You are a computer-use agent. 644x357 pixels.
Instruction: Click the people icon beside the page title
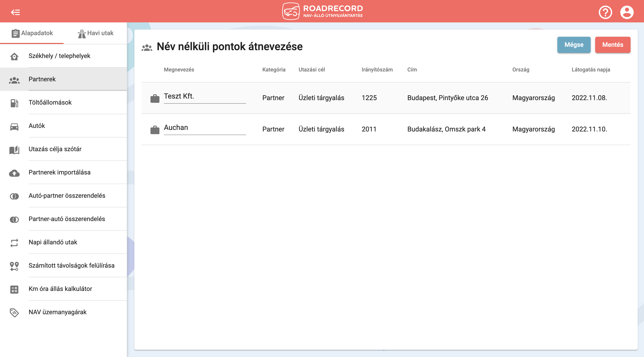pyautogui.click(x=147, y=47)
